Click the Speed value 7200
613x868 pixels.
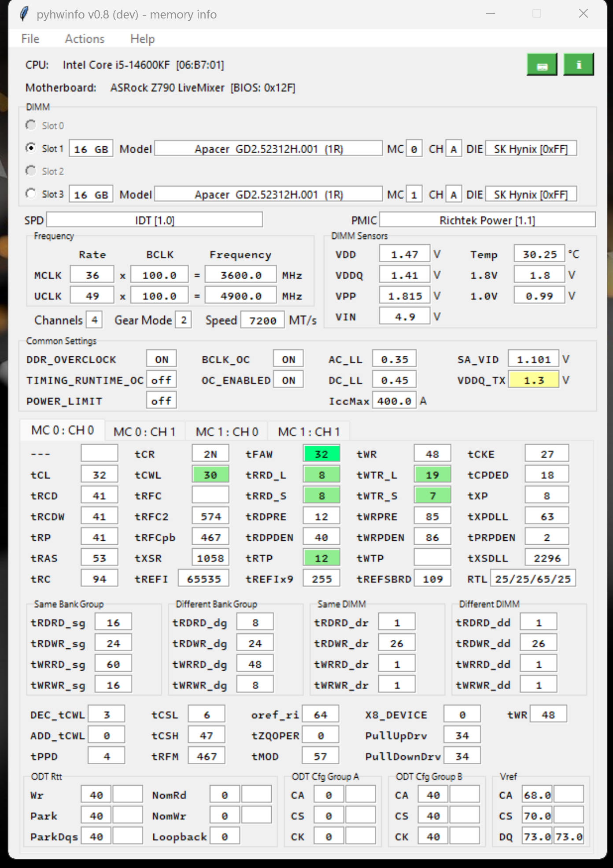point(262,320)
